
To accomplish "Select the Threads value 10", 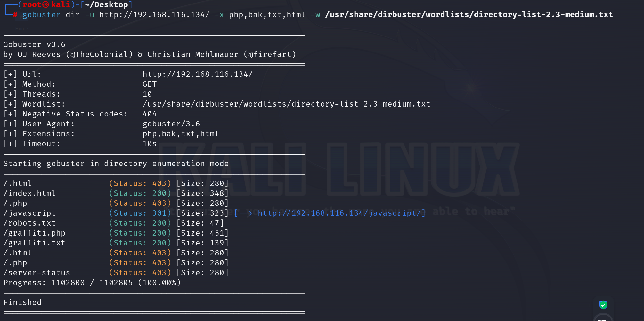I will 147,94.
